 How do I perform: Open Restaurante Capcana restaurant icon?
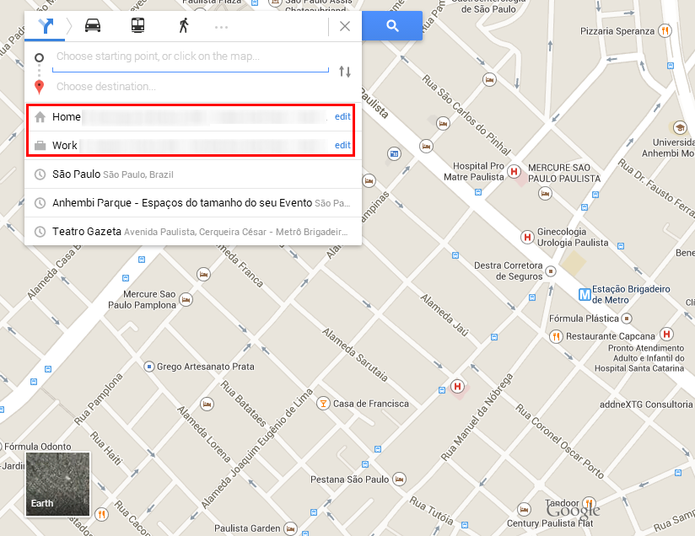click(x=556, y=336)
